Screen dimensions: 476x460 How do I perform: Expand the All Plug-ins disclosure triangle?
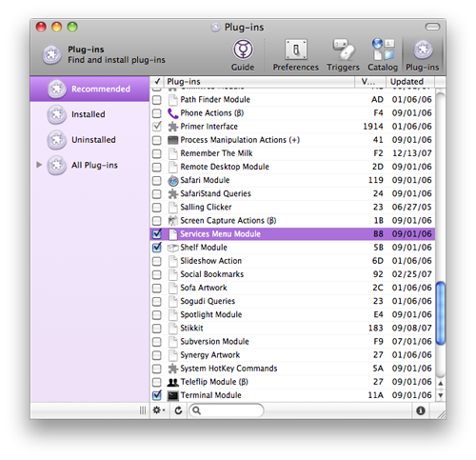[39, 165]
